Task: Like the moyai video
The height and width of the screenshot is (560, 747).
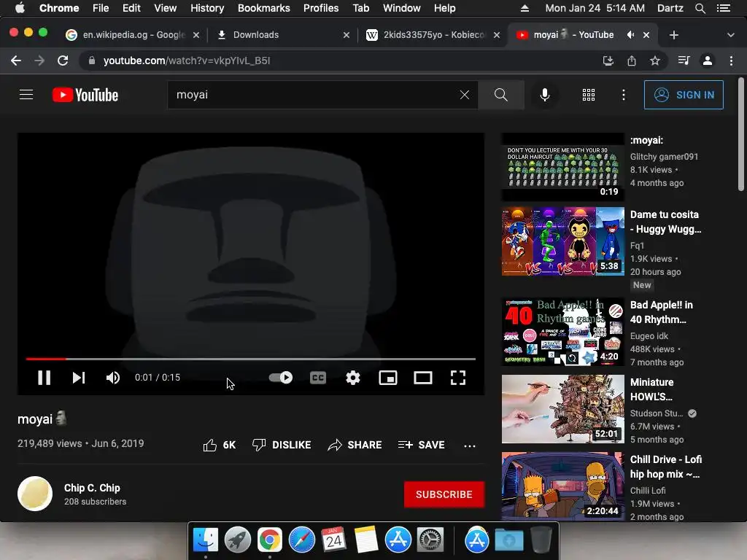Action: (x=219, y=445)
